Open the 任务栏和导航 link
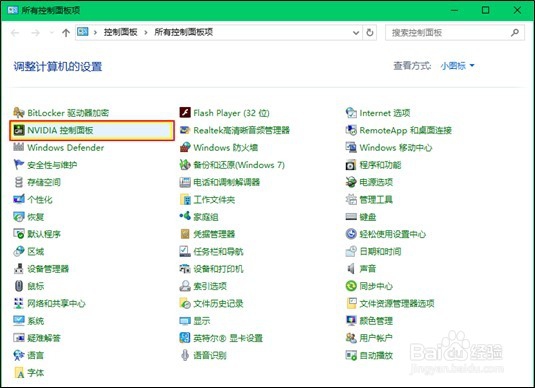This screenshot has width=535, height=388. pyautogui.click(x=218, y=252)
